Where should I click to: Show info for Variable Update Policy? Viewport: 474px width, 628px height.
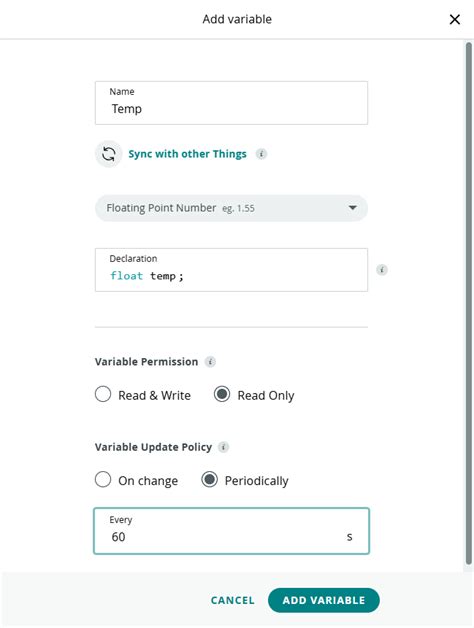(x=223, y=447)
